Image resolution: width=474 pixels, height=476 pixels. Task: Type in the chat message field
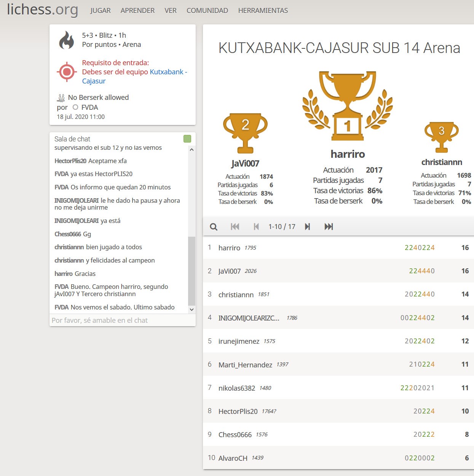tap(123, 321)
